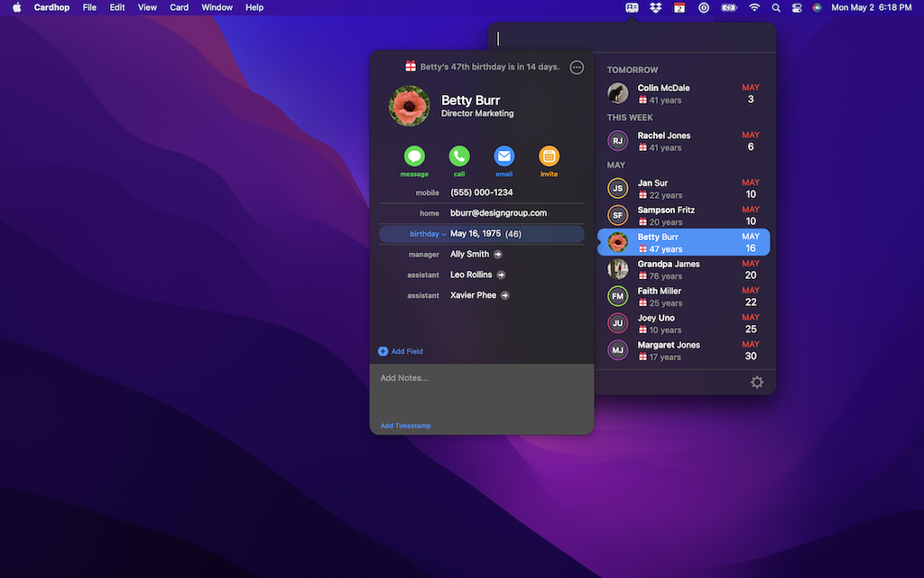Select Colin McDale's avatar photo
This screenshot has height=578, width=924.
point(617,93)
